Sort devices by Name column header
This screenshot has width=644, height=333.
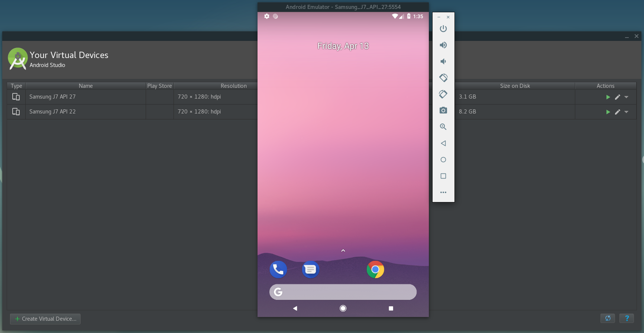[x=85, y=86]
